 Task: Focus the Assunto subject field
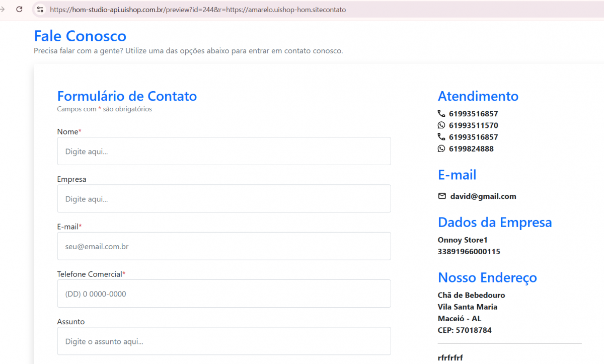224,341
